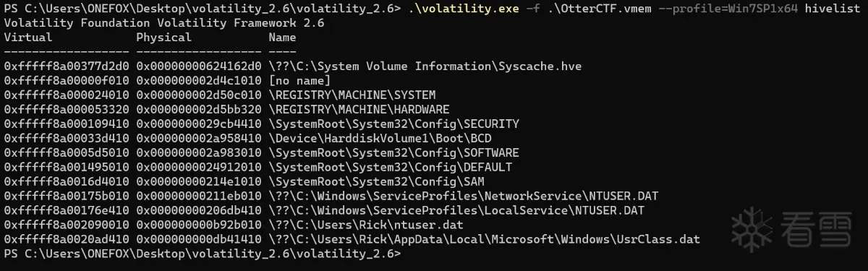The width and height of the screenshot is (868, 271).
Task: Select the Syscache.hve hive path
Action: pyautogui.click(x=425, y=66)
